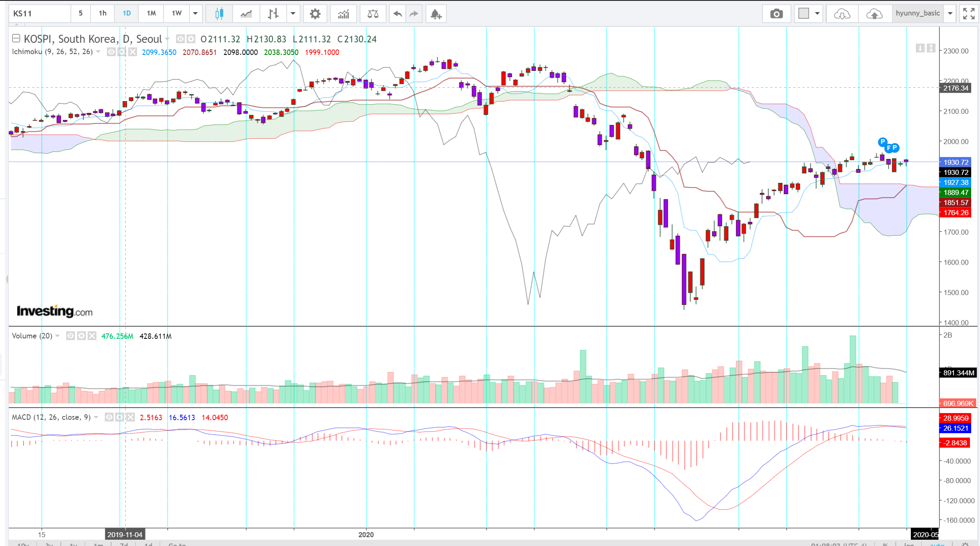Toggle Volume indicator visibility eye
The height and width of the screenshot is (546, 980).
(x=70, y=336)
